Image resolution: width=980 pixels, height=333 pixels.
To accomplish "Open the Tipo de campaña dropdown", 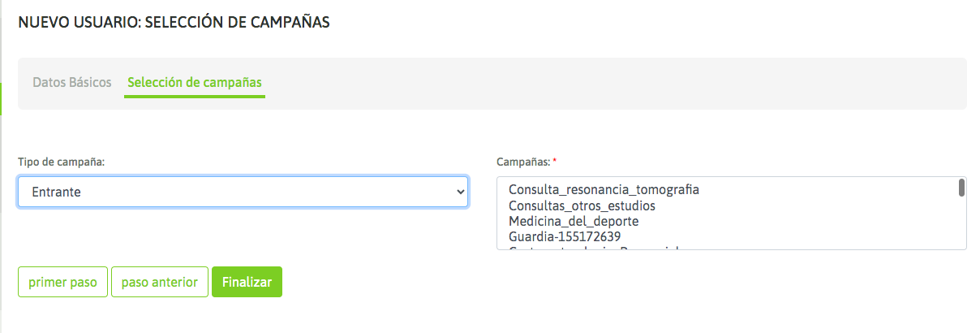I will pos(243,192).
